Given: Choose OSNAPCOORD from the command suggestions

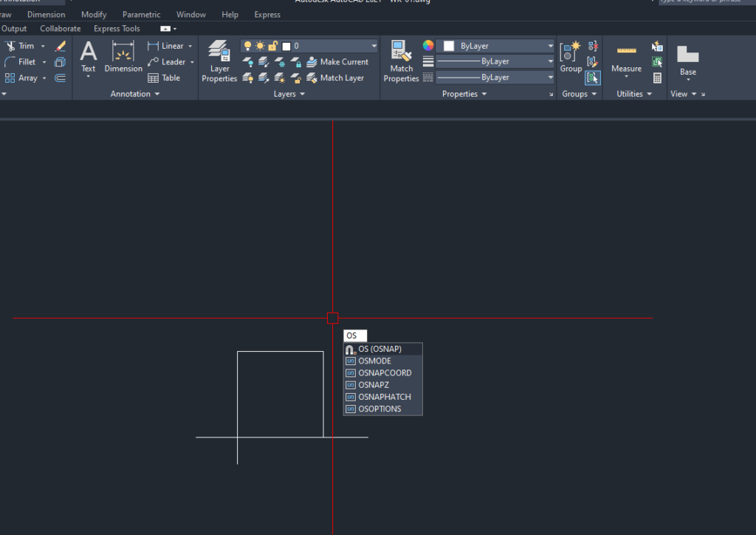Looking at the screenshot, I should coord(385,373).
